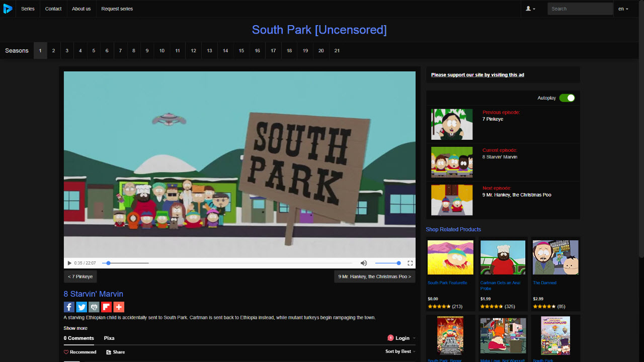This screenshot has height=362, width=644.
Task: Go to About us page
Action: point(82,9)
